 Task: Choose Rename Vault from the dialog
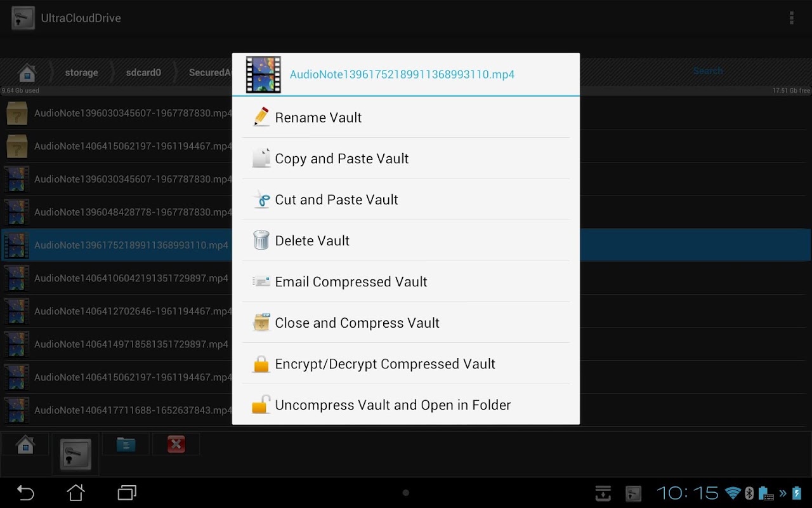[x=406, y=117]
